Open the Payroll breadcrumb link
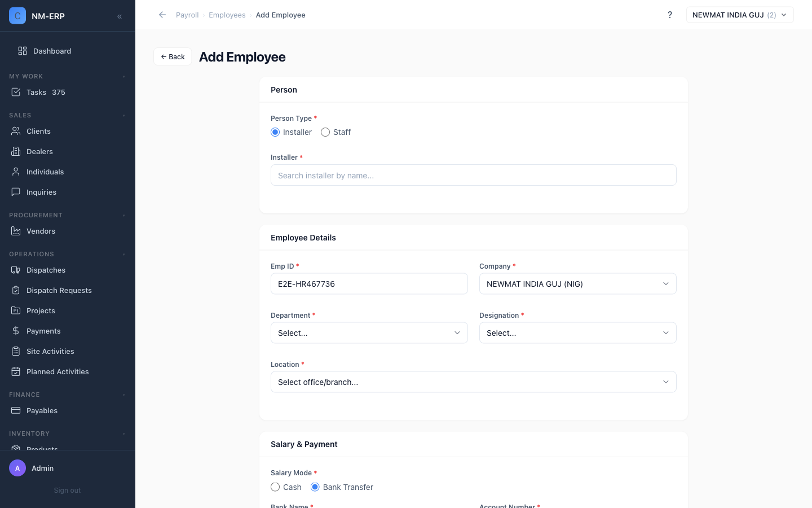Screen dimensions: 812x508 (x=187, y=15)
